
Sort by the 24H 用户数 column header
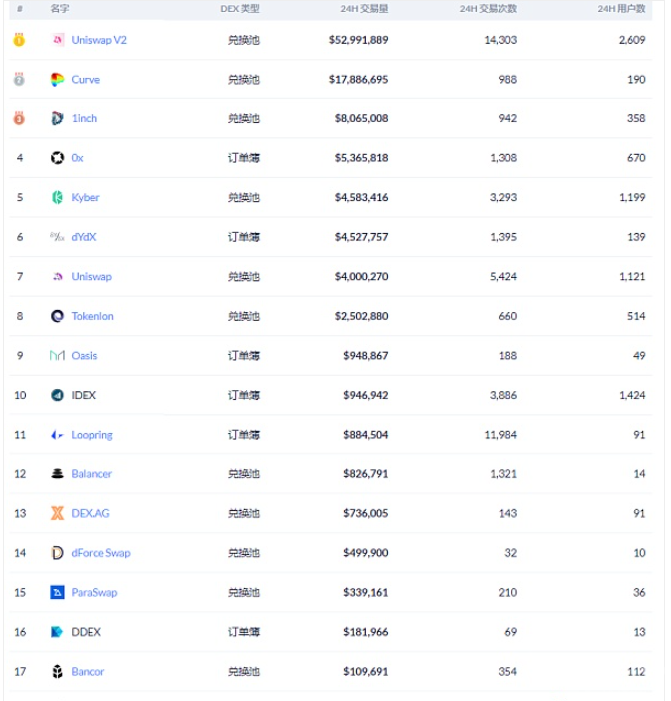point(621,9)
